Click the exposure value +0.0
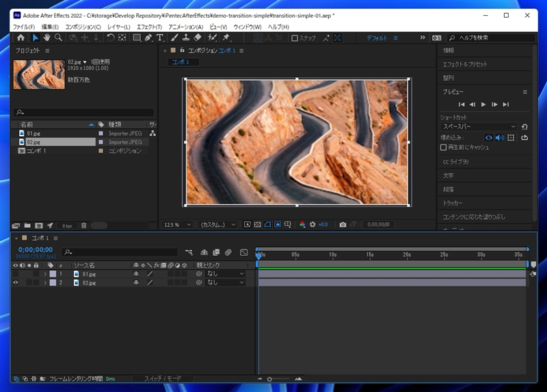Image resolution: width=547 pixels, height=392 pixels. pyautogui.click(x=323, y=224)
